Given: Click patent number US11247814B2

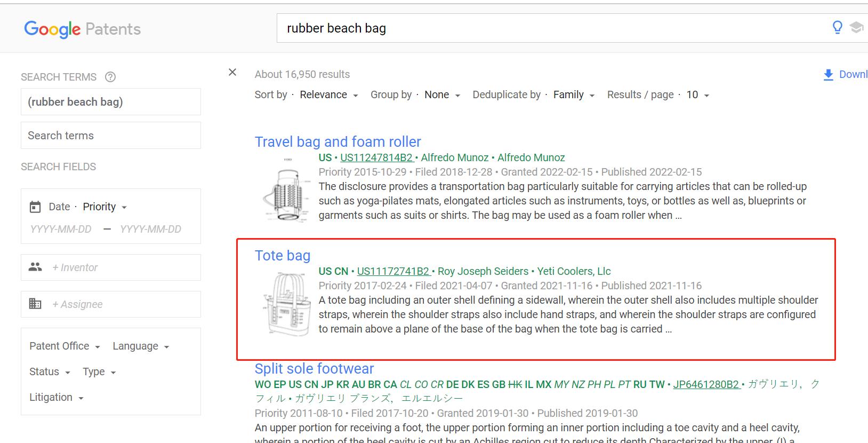Looking at the screenshot, I should (376, 157).
